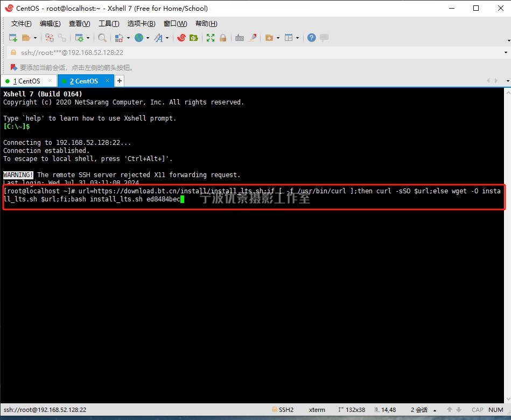Viewport: 511px width, 420px height.
Task: Close the 2 CentOS tab
Action: tap(107, 81)
